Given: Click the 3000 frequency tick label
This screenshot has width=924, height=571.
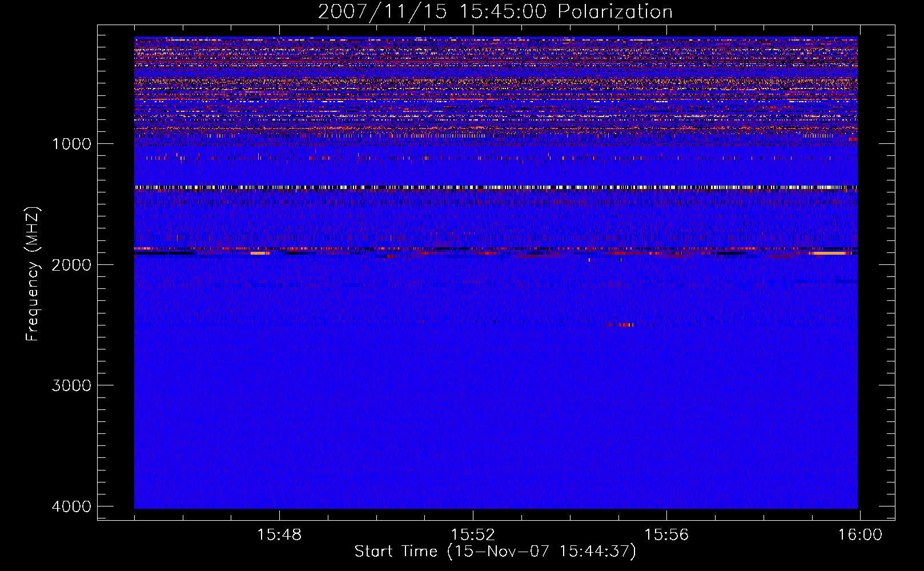Looking at the screenshot, I should point(71,385).
